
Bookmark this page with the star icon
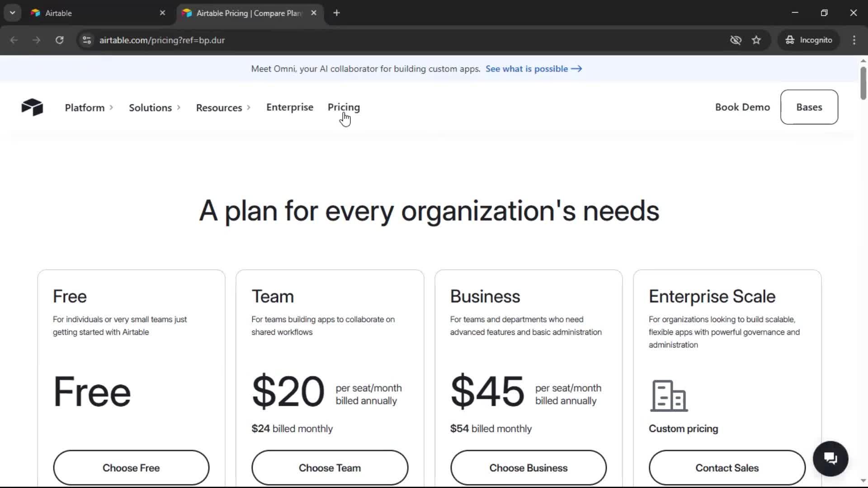pos(756,40)
